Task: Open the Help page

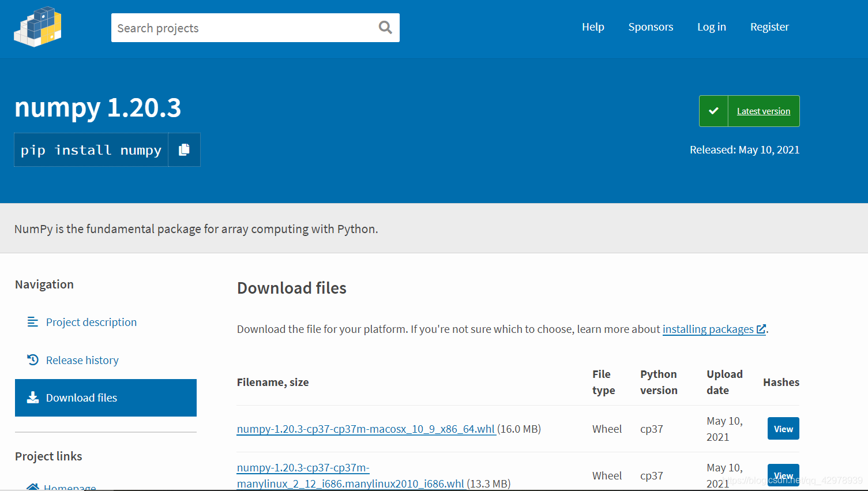Action: (593, 27)
